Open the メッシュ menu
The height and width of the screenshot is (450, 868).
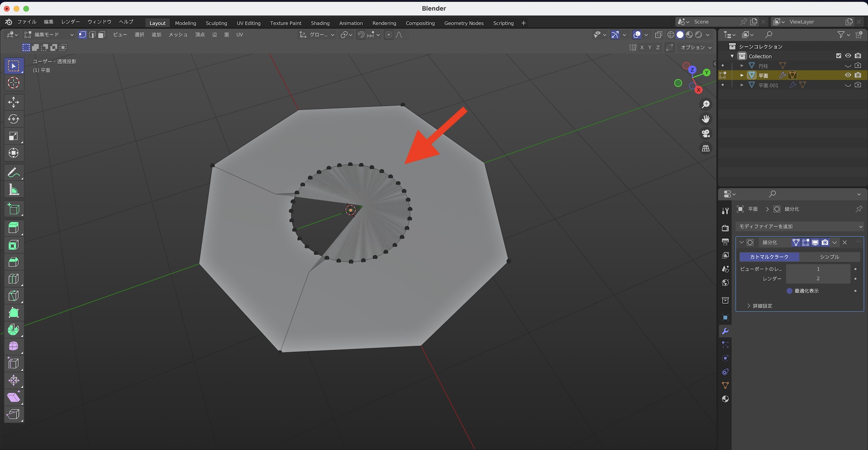178,35
